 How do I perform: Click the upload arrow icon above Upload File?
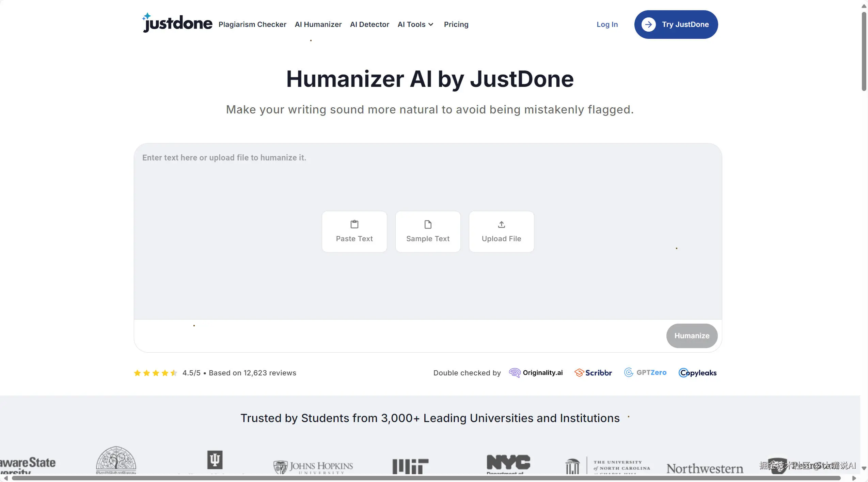pyautogui.click(x=501, y=224)
